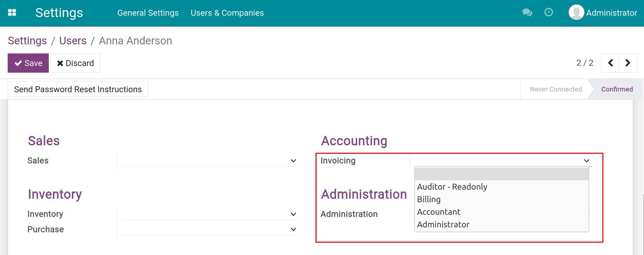Click the 2 / 2 pager counter
The height and width of the screenshot is (255, 644).
[x=585, y=63]
